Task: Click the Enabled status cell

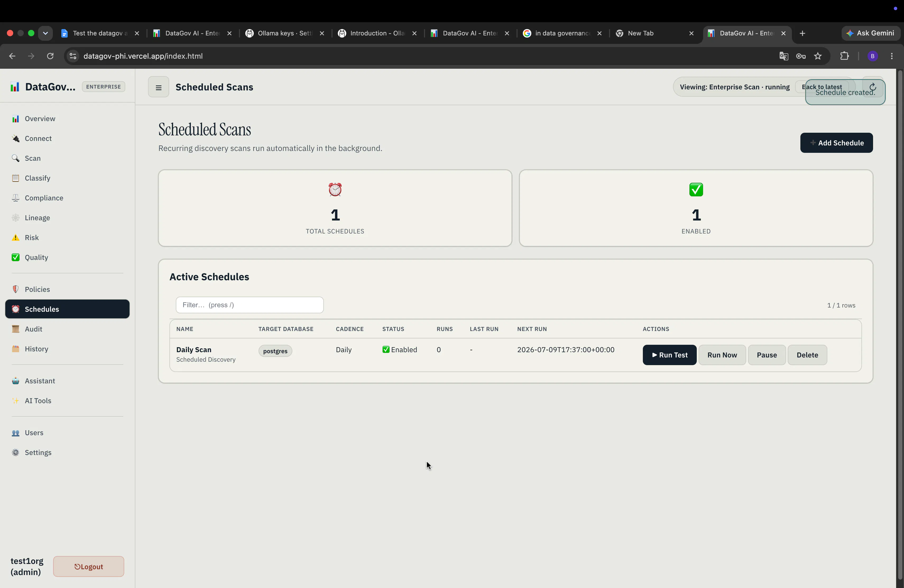Action: (400, 350)
